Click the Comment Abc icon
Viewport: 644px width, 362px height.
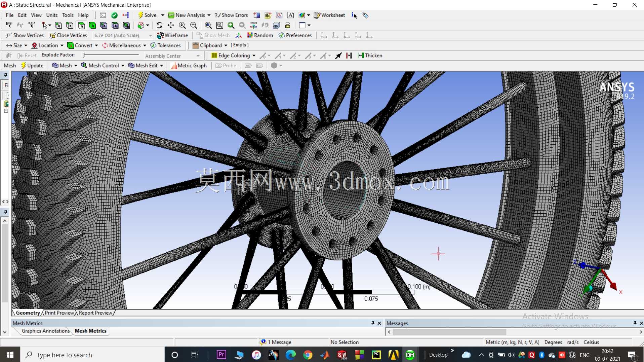coord(268,15)
